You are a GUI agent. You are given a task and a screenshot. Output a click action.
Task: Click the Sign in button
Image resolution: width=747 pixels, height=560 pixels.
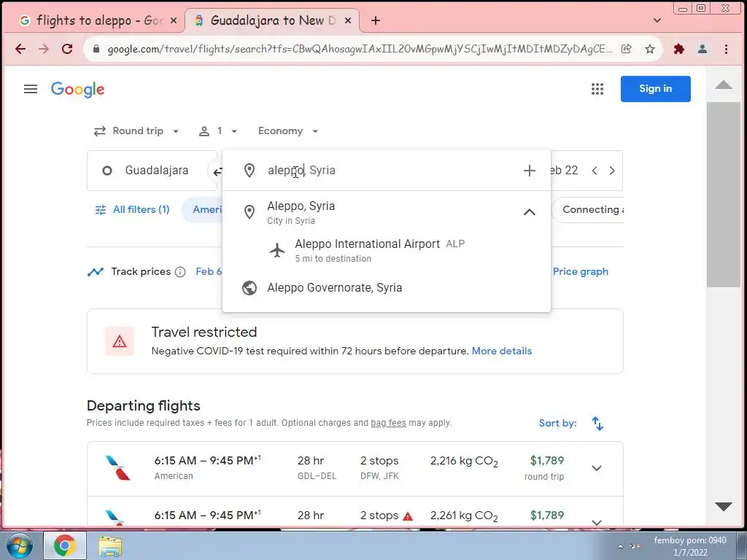pos(656,88)
